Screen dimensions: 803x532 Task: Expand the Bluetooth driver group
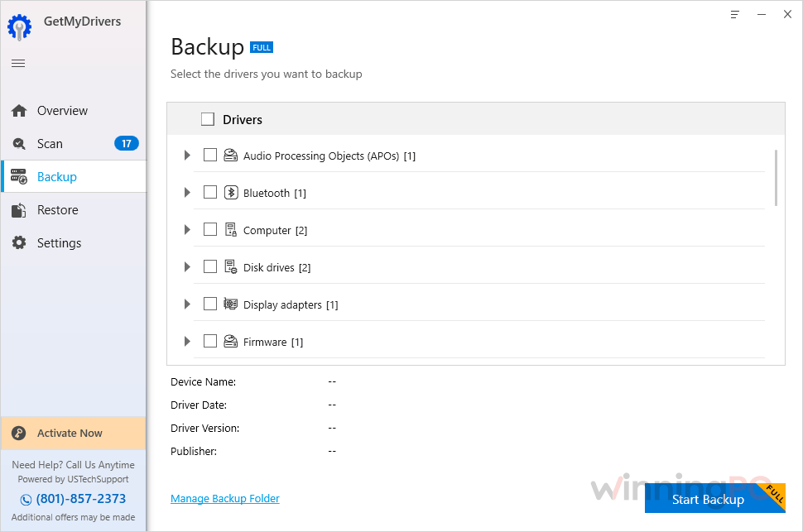click(187, 193)
